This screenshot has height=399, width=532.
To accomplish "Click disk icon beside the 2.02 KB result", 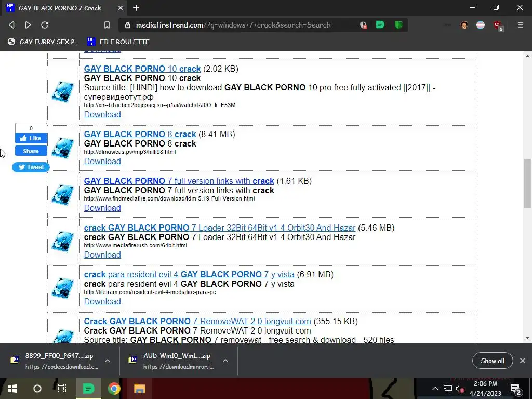I will (x=63, y=92).
